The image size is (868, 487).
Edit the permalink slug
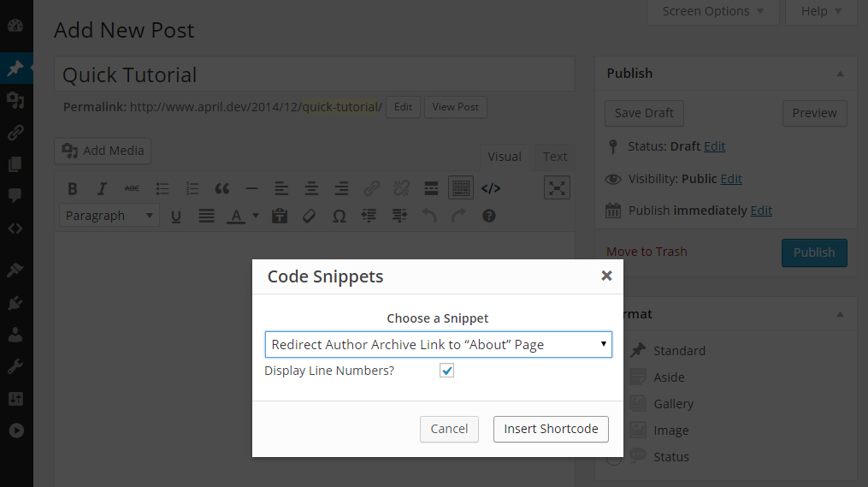coord(403,107)
